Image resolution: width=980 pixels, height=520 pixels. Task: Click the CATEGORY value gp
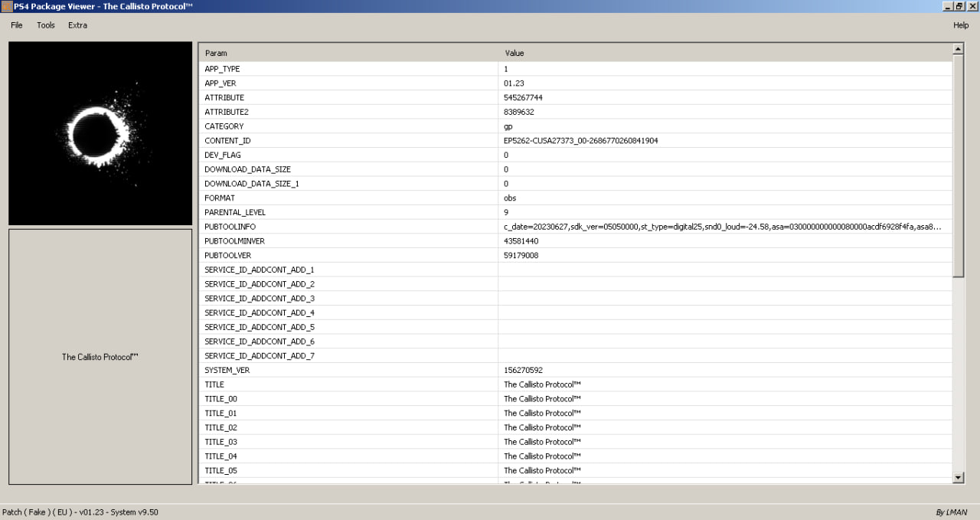click(508, 126)
